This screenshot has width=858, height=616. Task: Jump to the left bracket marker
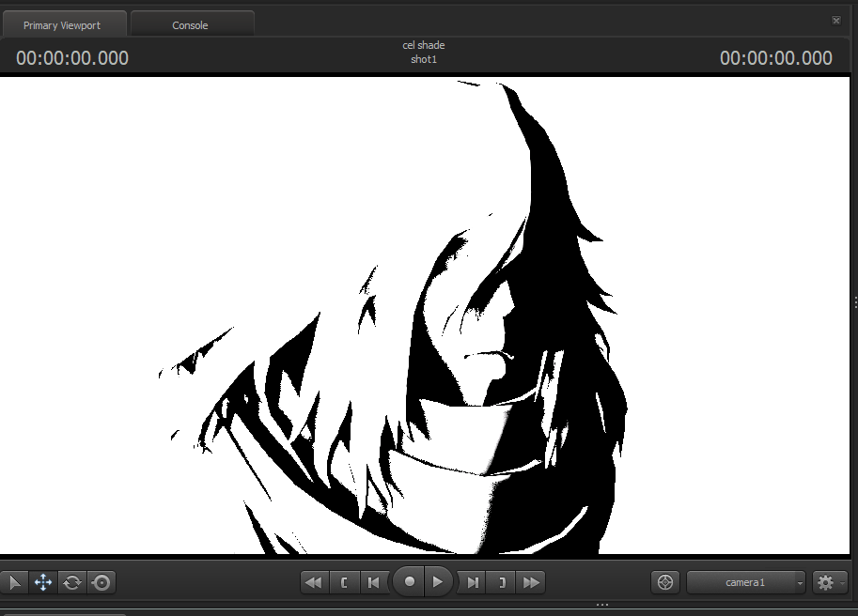click(x=344, y=582)
